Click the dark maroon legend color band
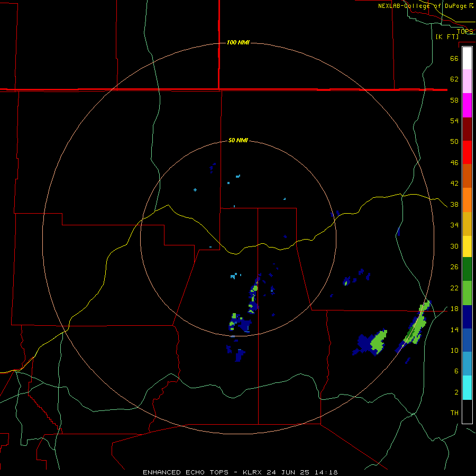This screenshot has height=476, width=476. 467,129
